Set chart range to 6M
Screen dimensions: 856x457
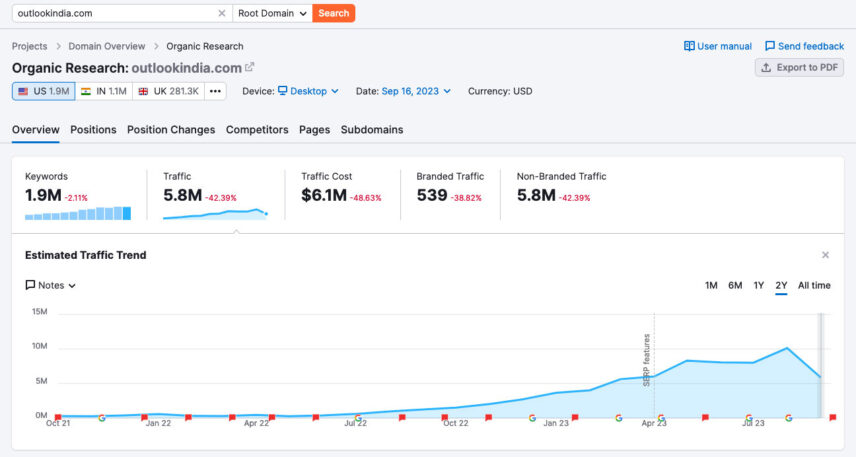coord(735,286)
